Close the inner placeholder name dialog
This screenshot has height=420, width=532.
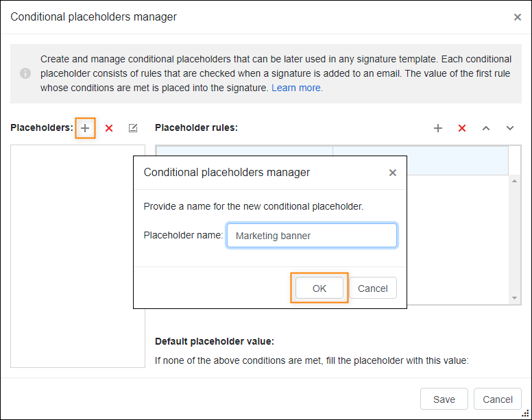(393, 173)
